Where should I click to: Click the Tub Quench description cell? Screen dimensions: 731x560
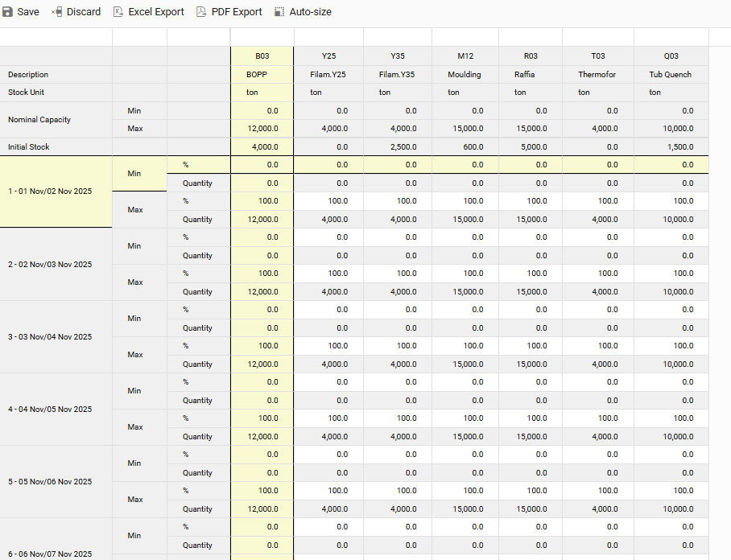[x=671, y=75]
